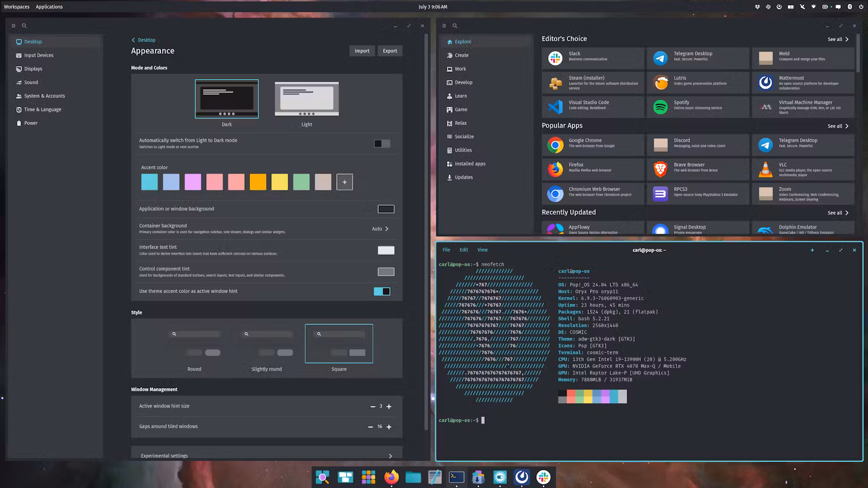Go back via Desktop breadcrumb link
The image size is (868, 488).
click(x=144, y=40)
